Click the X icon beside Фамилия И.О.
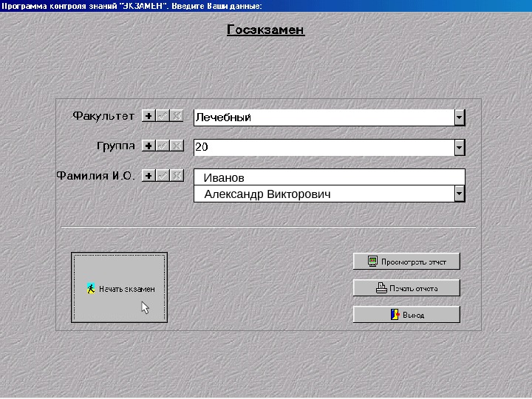Viewport: 532px width, 399px height. pos(177,176)
